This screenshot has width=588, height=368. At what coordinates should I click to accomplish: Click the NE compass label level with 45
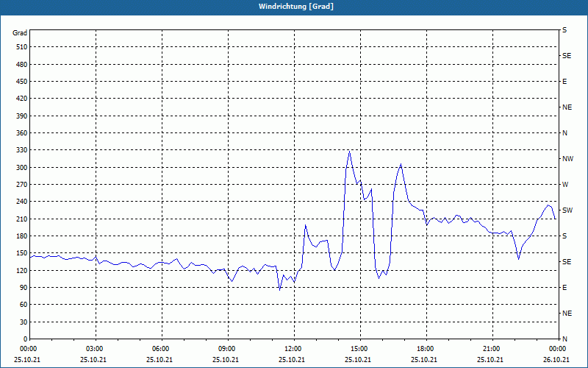pos(567,314)
